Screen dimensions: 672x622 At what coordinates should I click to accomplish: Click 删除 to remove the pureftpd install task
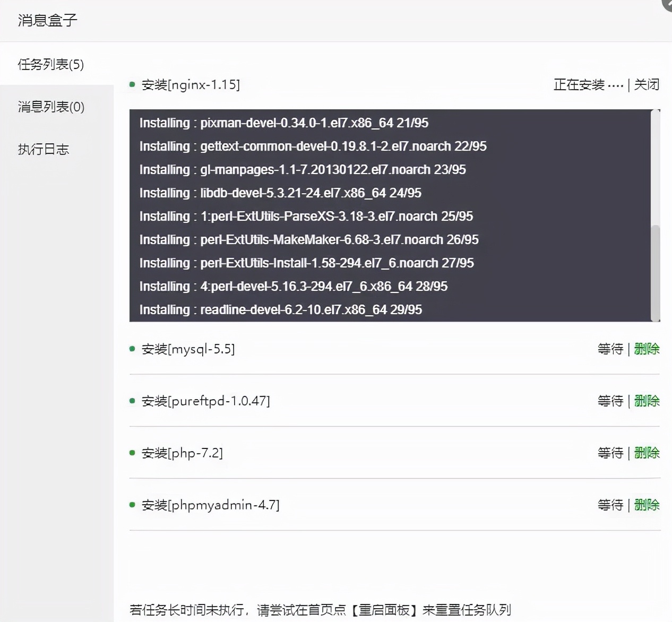[x=647, y=401]
